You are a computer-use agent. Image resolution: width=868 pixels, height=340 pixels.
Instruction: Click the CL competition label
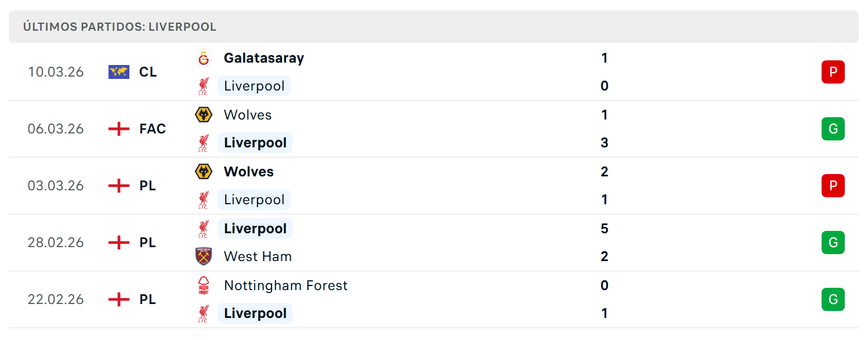click(148, 72)
